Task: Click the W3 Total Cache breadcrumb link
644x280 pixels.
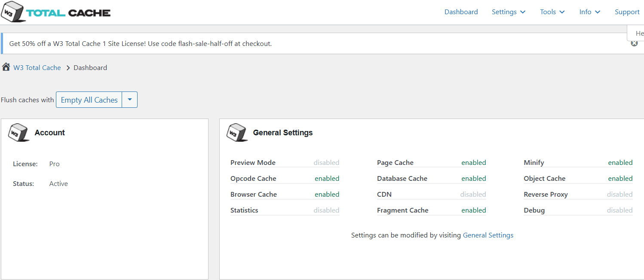Action: [x=37, y=68]
